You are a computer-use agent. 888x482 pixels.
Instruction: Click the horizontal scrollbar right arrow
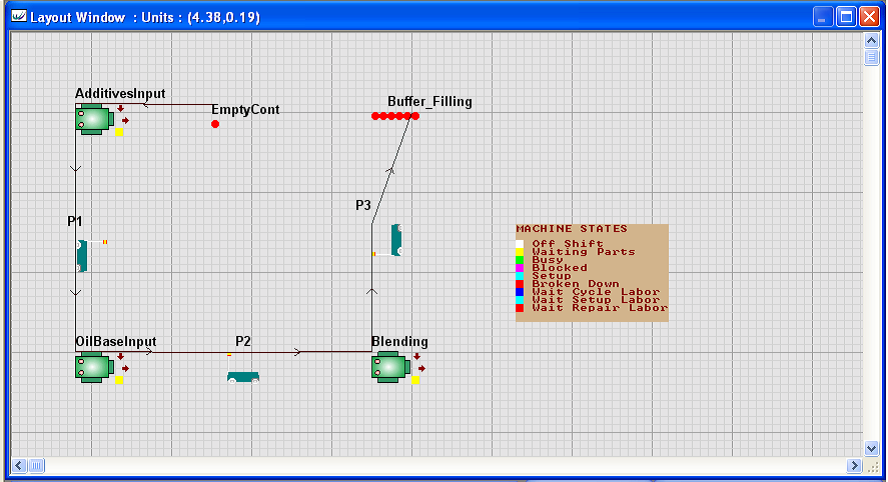pyautogui.click(x=854, y=465)
